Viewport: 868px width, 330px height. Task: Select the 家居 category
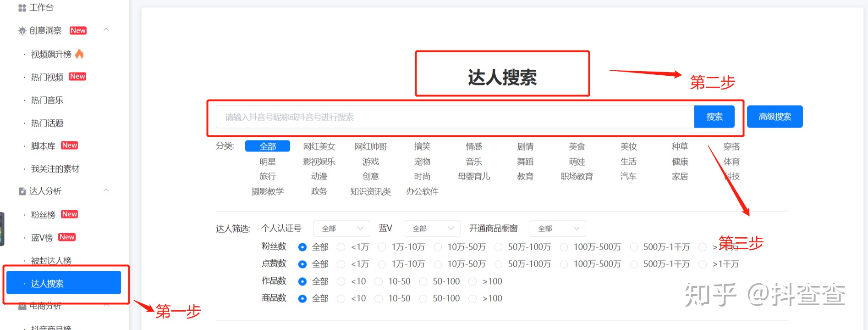coord(680,176)
